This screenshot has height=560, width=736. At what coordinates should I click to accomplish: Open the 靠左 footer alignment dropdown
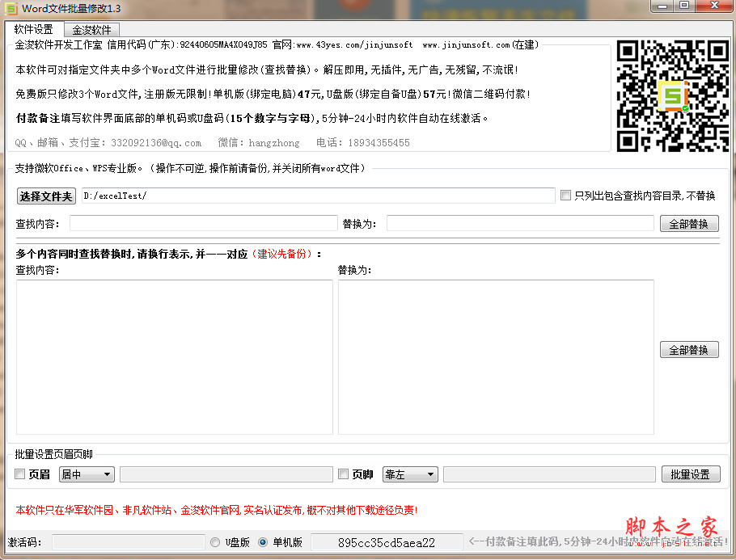(409, 474)
